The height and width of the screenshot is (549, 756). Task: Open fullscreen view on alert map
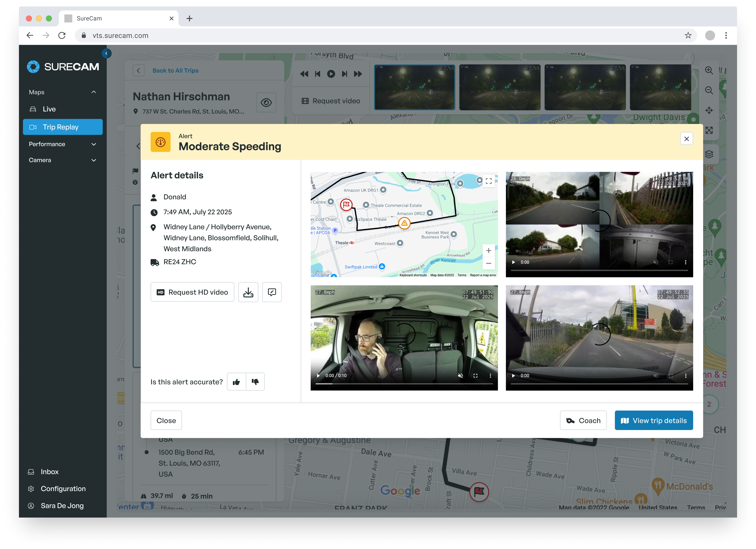pyautogui.click(x=489, y=181)
